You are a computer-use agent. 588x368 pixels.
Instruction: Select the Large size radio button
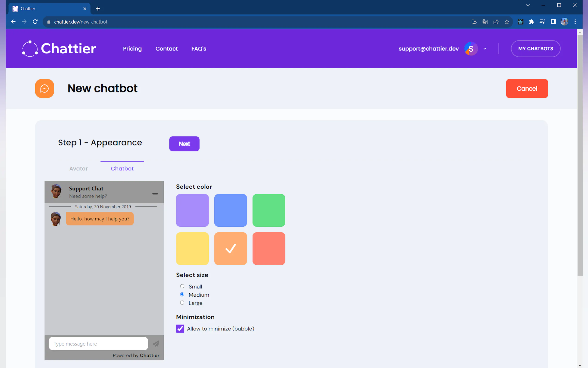pos(182,302)
